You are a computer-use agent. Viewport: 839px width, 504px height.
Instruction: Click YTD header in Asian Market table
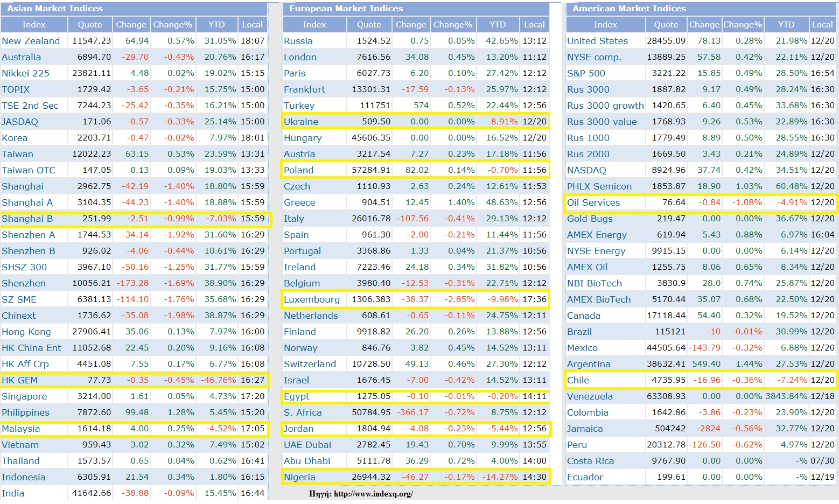(x=216, y=25)
